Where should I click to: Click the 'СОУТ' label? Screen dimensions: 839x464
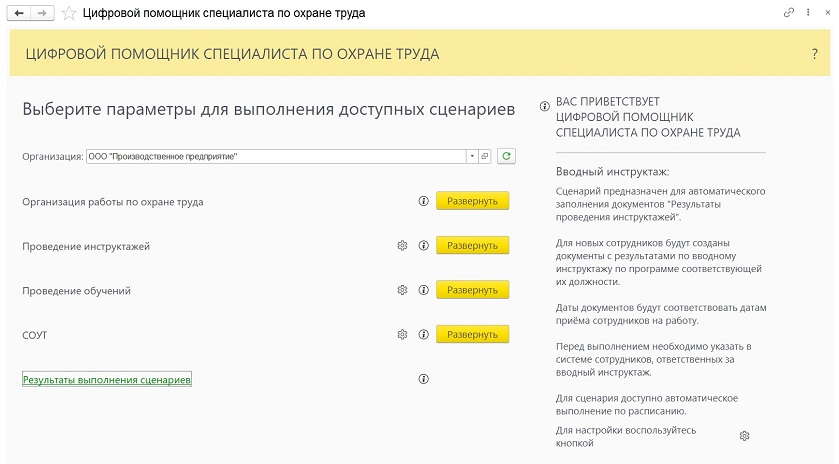[35, 336]
